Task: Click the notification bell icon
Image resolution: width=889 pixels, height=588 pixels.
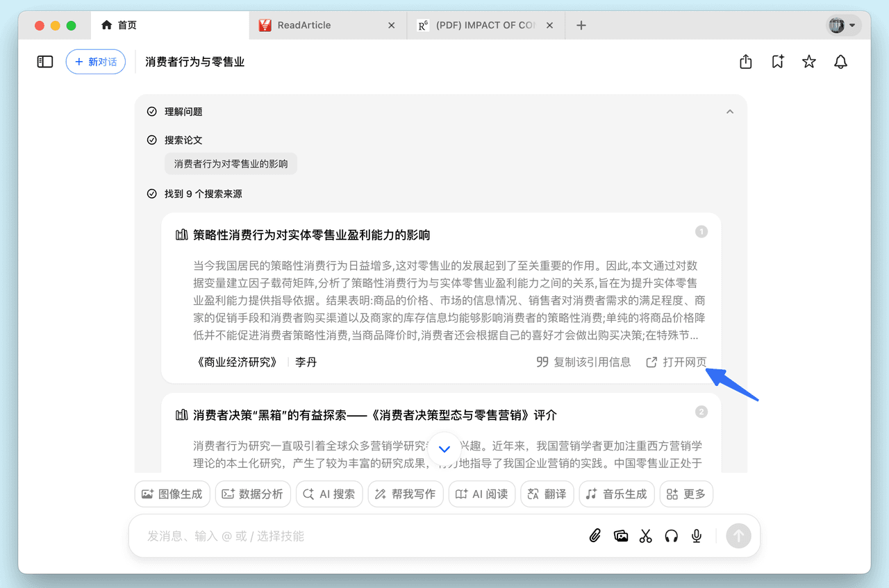Action: click(x=840, y=62)
